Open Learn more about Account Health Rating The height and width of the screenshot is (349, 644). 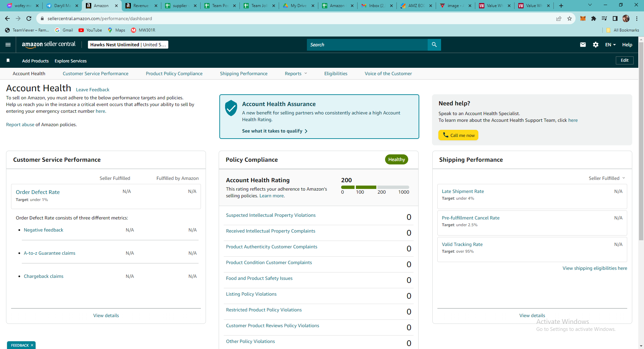[x=272, y=196]
